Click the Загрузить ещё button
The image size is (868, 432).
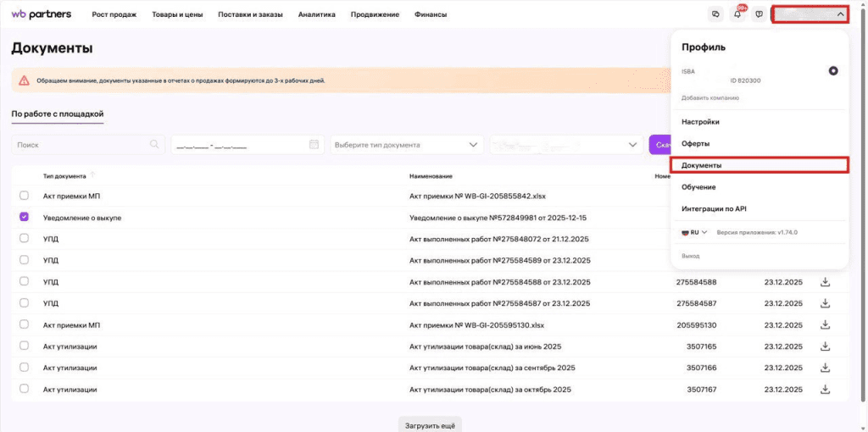click(x=430, y=425)
